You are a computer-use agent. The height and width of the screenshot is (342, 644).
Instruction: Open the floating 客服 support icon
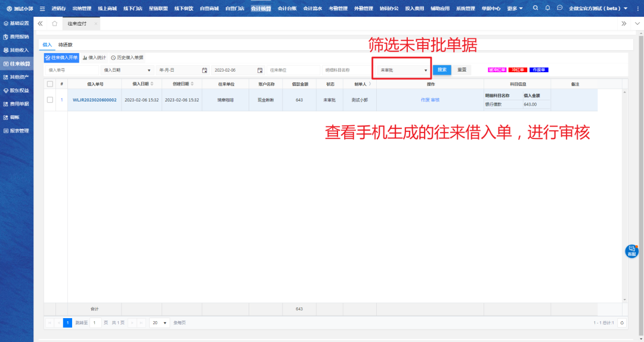pyautogui.click(x=631, y=251)
